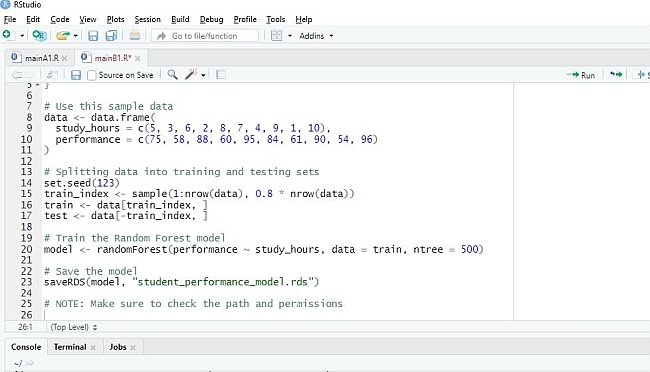Click the Print document icon
This screenshot has height=372, width=650.
(x=134, y=35)
